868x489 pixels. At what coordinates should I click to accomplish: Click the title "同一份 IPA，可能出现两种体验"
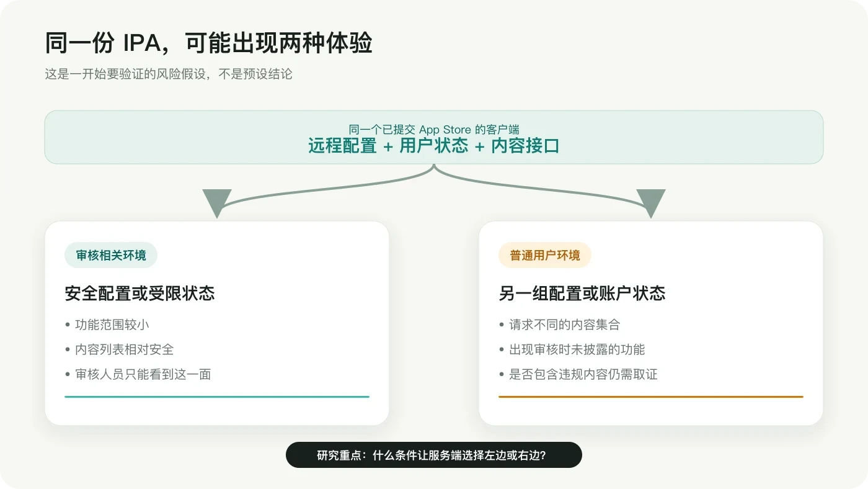coord(209,43)
